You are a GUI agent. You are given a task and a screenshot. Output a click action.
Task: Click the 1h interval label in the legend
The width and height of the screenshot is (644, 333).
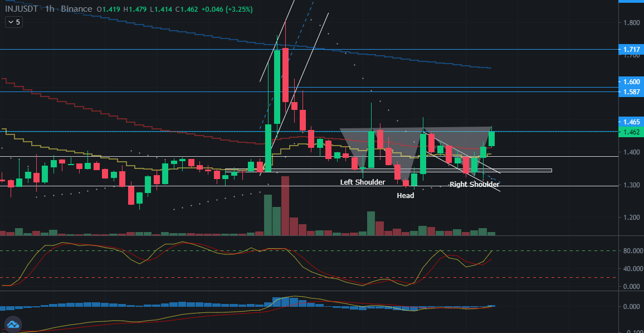(50, 8)
